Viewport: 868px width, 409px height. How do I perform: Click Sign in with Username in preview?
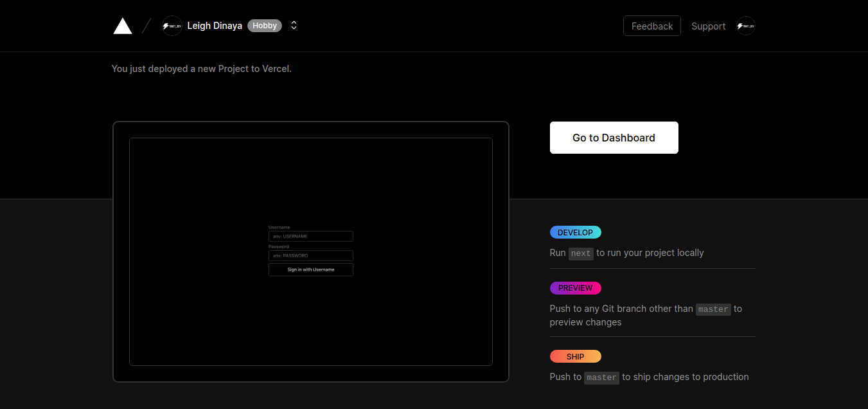(x=311, y=269)
